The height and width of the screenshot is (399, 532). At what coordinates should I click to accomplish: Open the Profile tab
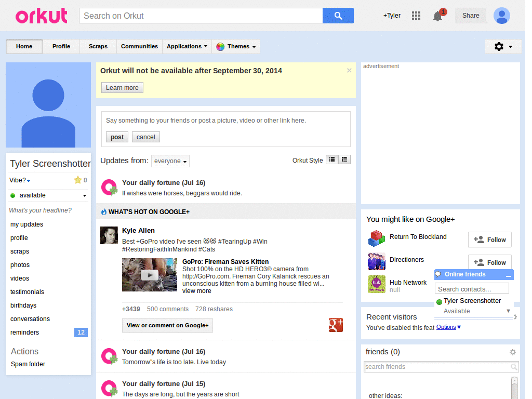[x=61, y=46]
